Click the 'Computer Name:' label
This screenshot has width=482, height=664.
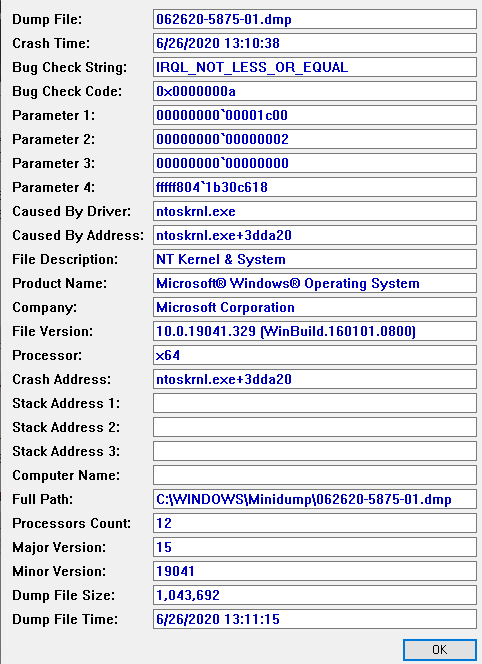click(x=66, y=476)
